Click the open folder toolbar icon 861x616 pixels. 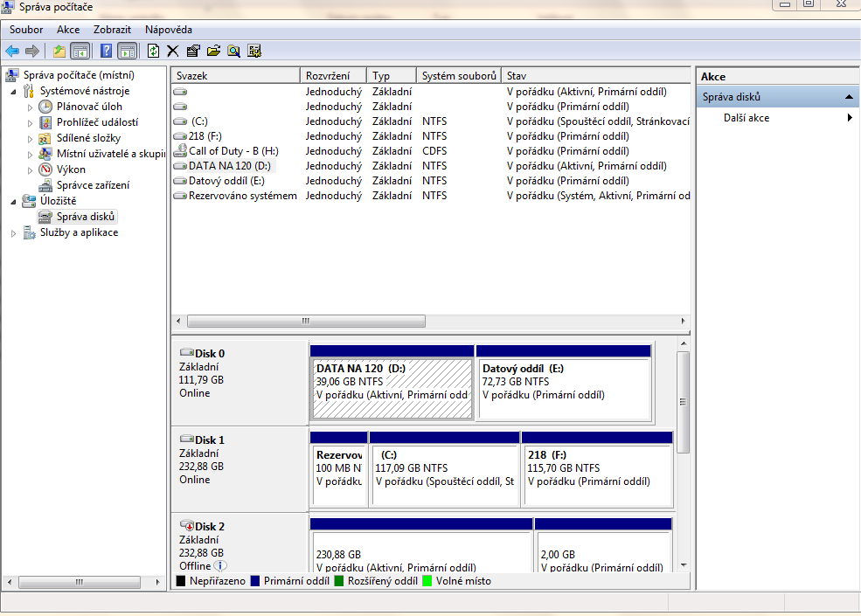coord(213,51)
